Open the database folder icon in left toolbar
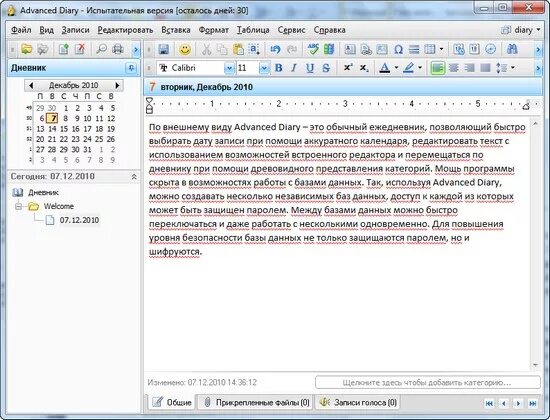The width and height of the screenshot is (550, 420). click(x=26, y=49)
